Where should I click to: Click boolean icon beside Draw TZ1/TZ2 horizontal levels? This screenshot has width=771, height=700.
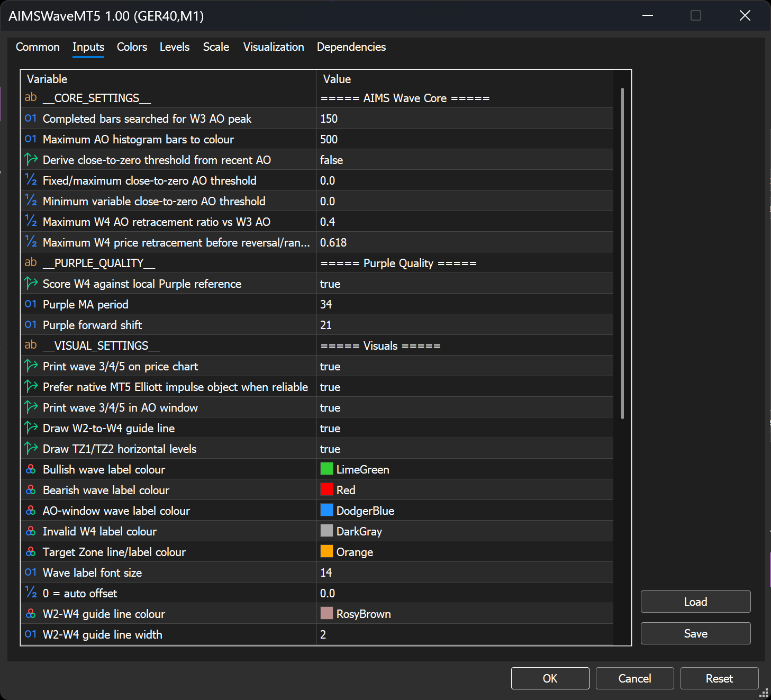tap(31, 448)
